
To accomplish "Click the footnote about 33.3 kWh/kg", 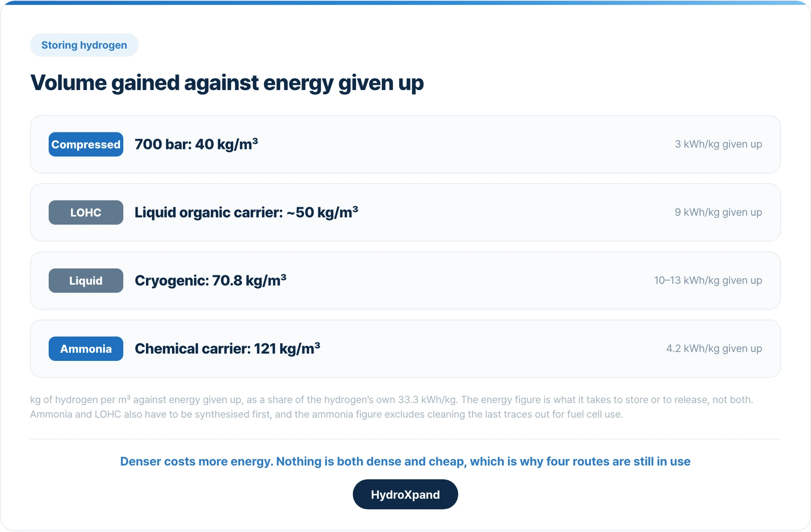I will [x=392, y=400].
